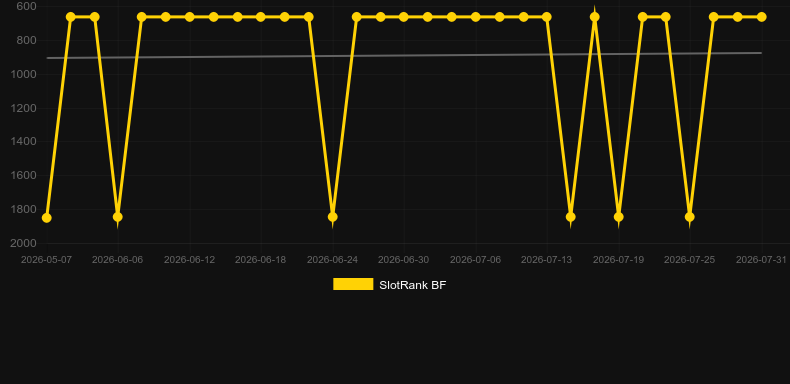Select the data point above 2026-06-18
This screenshot has height=384, width=790.
pyautogui.click(x=260, y=17)
